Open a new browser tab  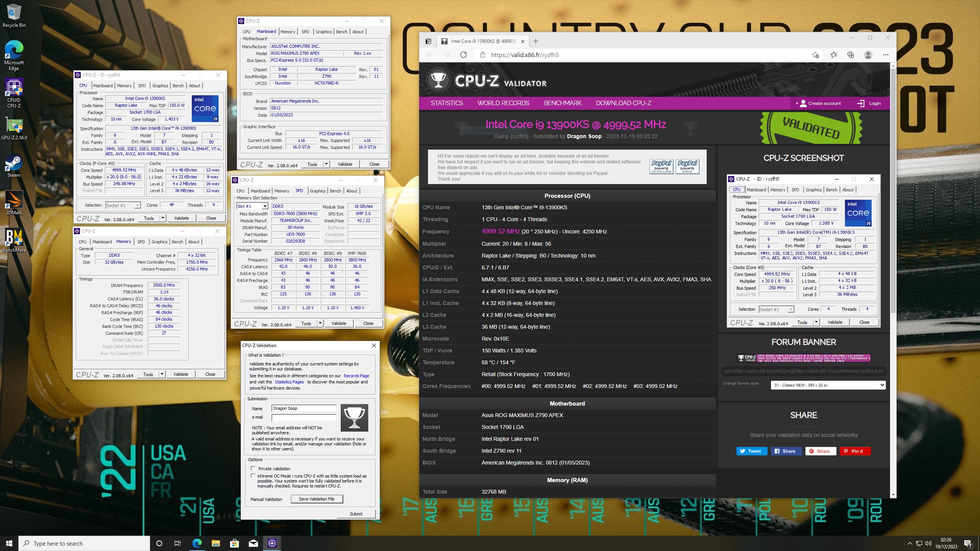(536, 41)
